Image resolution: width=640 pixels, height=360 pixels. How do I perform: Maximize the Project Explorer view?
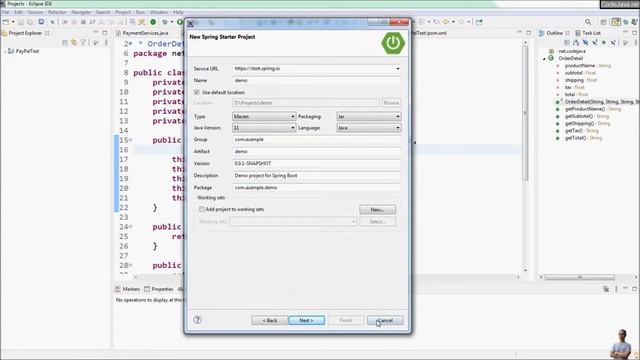tap(105, 32)
